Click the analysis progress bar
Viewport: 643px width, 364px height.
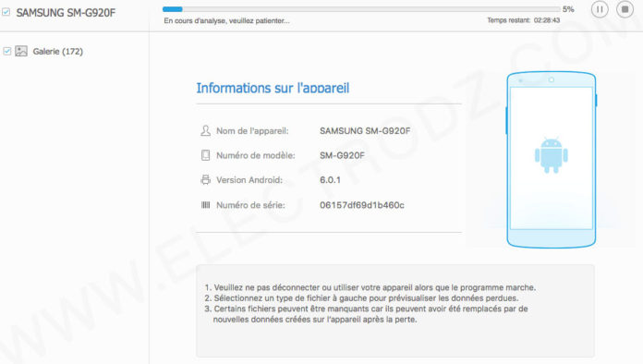[361, 9]
